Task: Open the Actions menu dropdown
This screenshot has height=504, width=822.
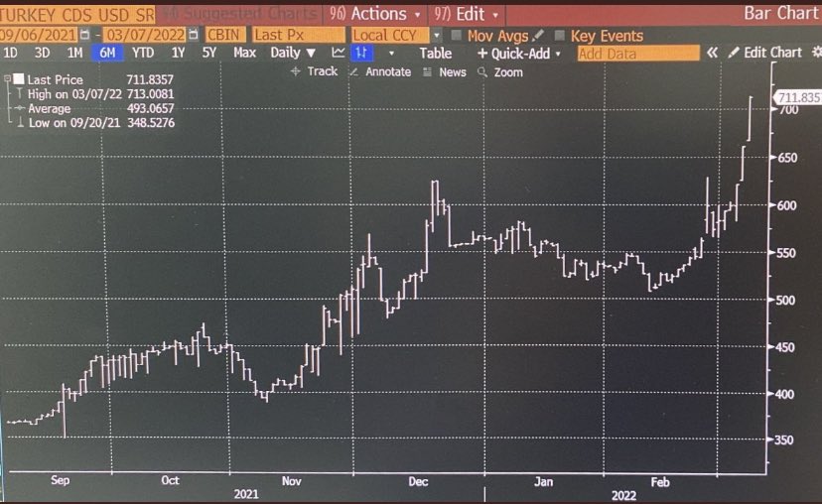Action: click(x=374, y=14)
